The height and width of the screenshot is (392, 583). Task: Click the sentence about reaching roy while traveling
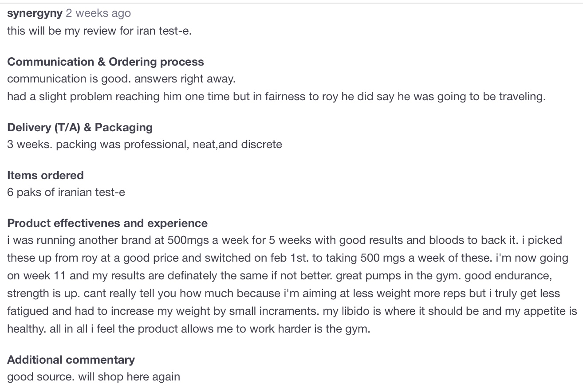(276, 96)
